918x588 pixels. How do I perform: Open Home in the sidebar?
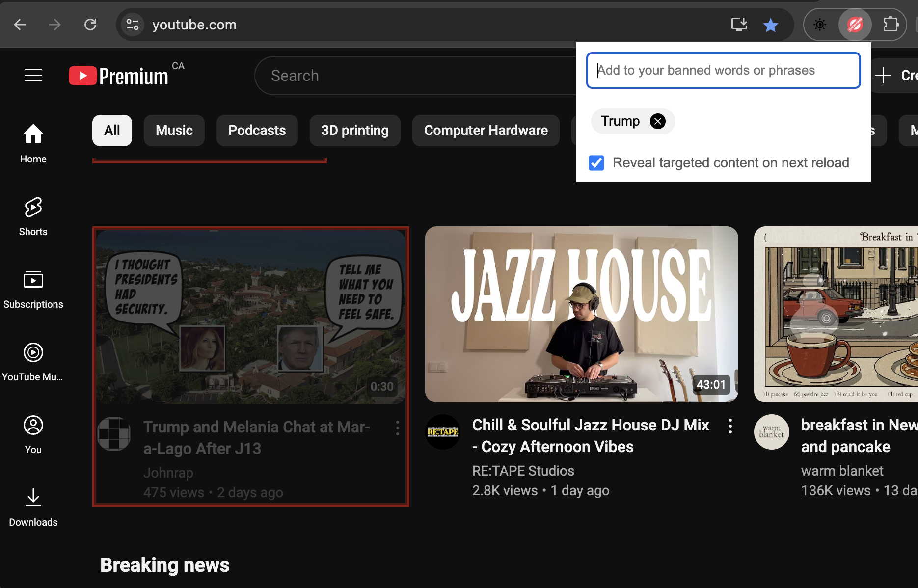coord(33,143)
